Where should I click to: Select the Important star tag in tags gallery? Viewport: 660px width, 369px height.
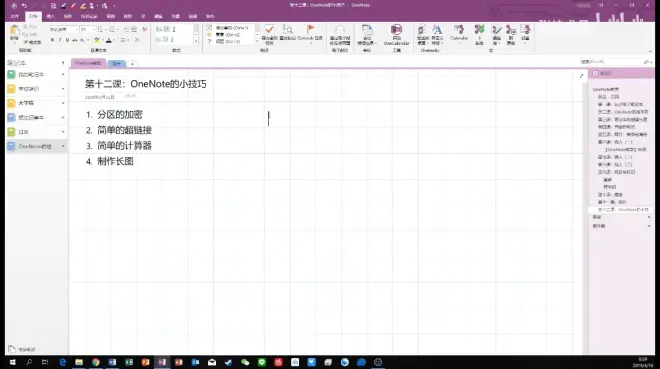pyautogui.click(x=209, y=35)
